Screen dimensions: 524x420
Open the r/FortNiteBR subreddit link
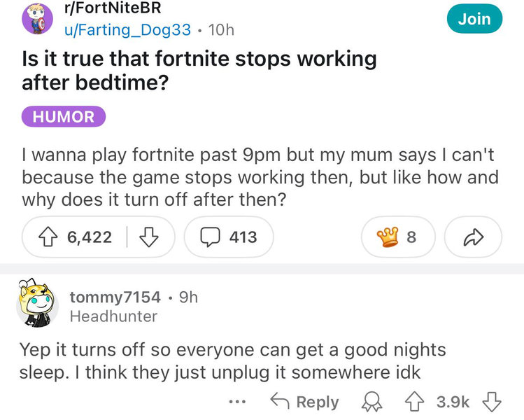[x=112, y=9]
